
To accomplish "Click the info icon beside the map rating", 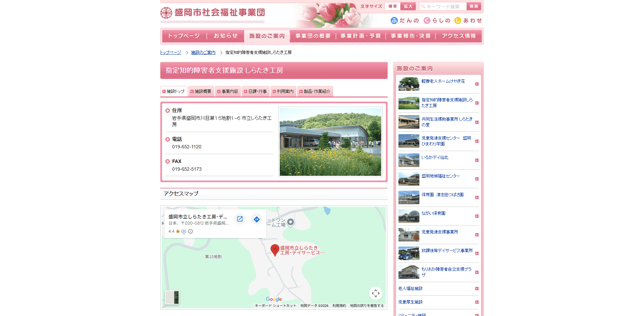I will coord(190,231).
